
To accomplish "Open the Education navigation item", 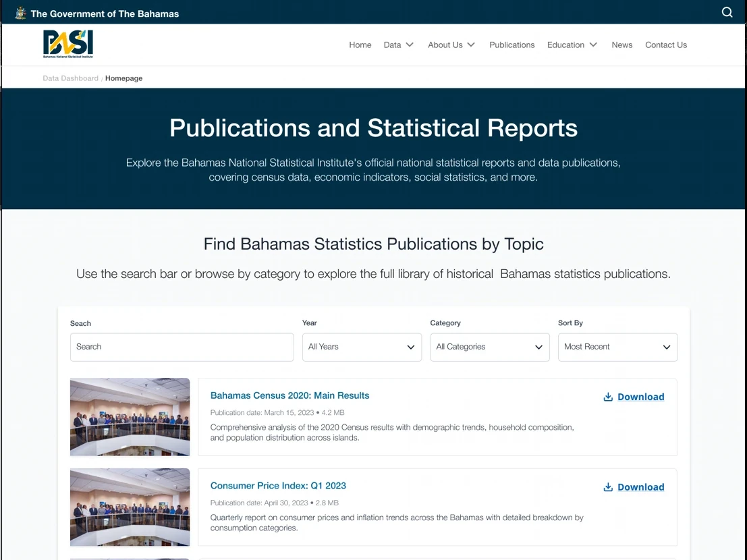I will [565, 45].
